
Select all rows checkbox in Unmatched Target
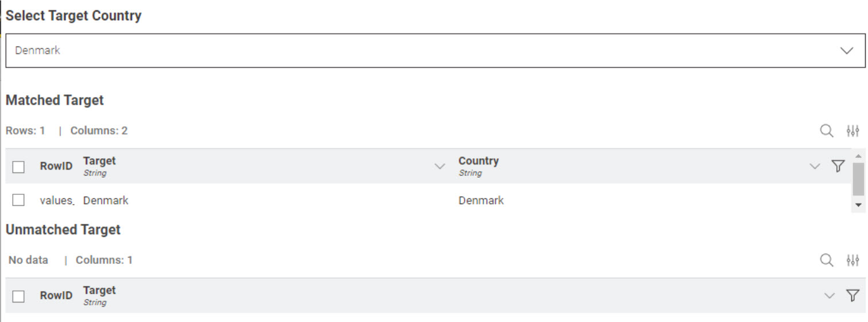pyautogui.click(x=18, y=296)
